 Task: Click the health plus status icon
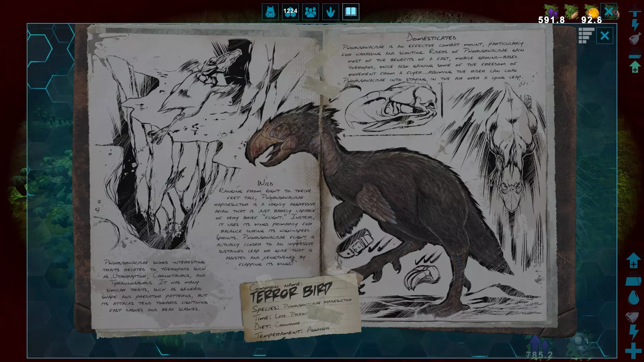[x=634, y=351]
